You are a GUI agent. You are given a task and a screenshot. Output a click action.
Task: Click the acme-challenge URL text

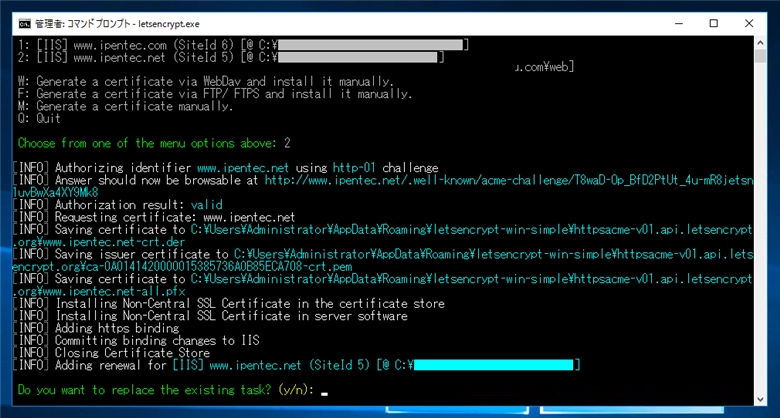(508, 180)
